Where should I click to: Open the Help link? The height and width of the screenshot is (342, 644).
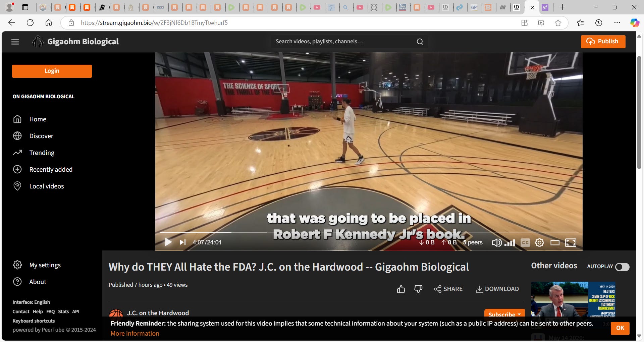pyautogui.click(x=38, y=311)
